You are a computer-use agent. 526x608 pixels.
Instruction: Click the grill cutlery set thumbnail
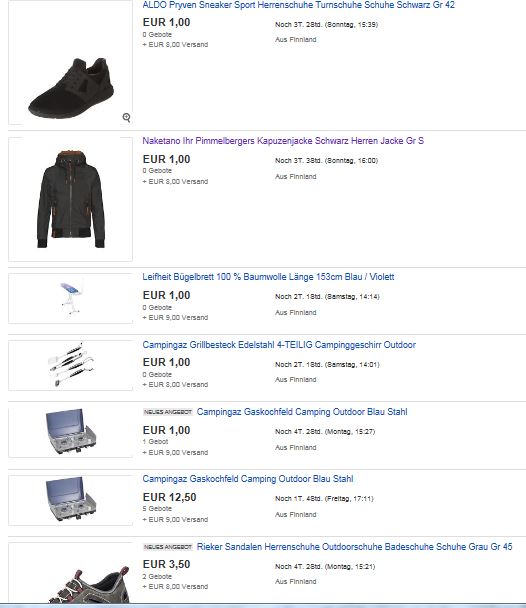(71, 364)
